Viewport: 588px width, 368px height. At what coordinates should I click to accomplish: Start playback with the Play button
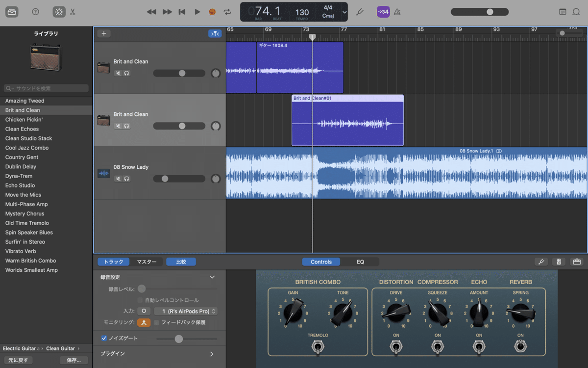pos(197,12)
